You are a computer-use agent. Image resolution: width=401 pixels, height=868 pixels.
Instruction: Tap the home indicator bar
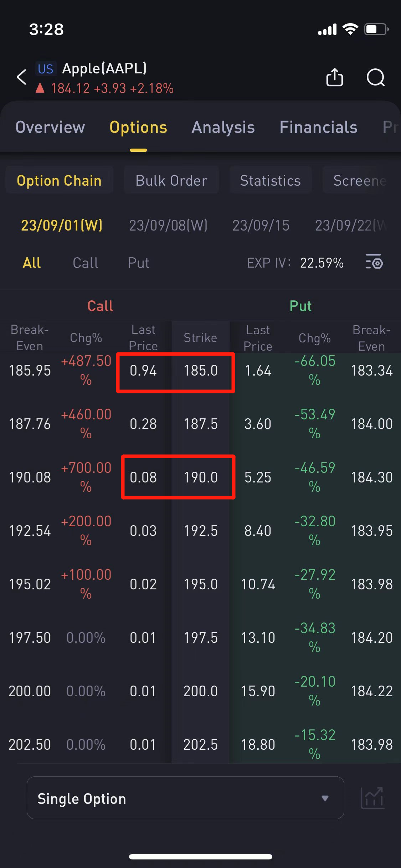pyautogui.click(x=200, y=857)
